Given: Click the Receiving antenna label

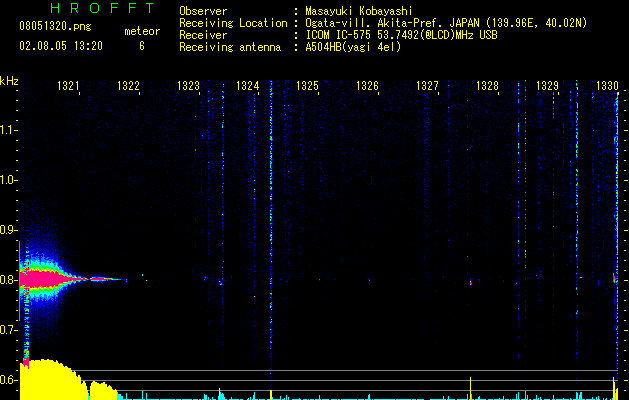Looking at the screenshot, I should click(x=230, y=47).
